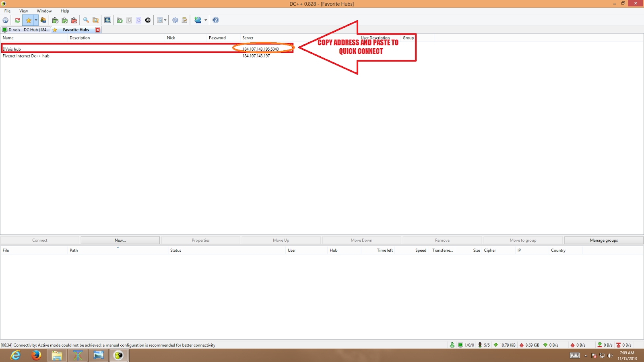Switch to the D-vois - DC Hub tab

tap(26, 30)
